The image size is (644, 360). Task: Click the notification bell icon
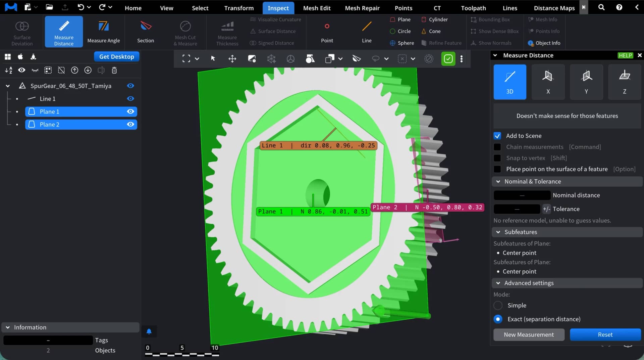tap(149, 331)
